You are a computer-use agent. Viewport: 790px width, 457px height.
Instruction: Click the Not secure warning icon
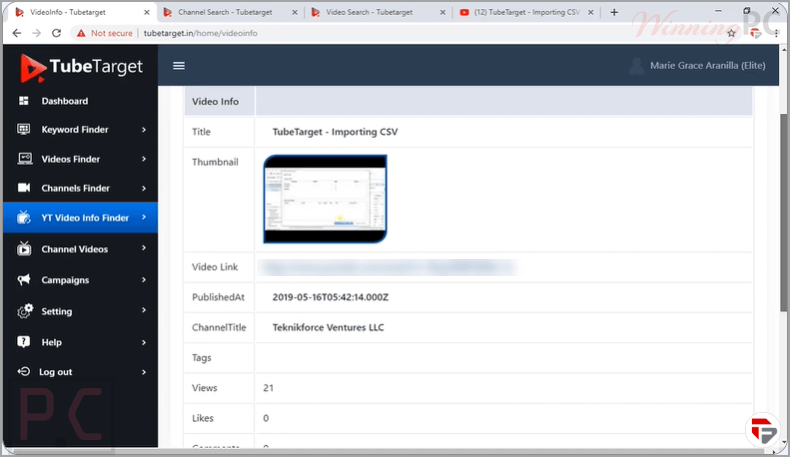(81, 33)
